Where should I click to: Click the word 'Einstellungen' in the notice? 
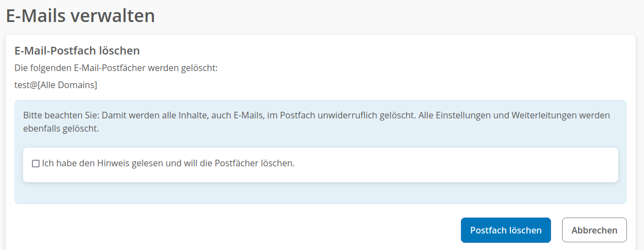[x=460, y=116]
